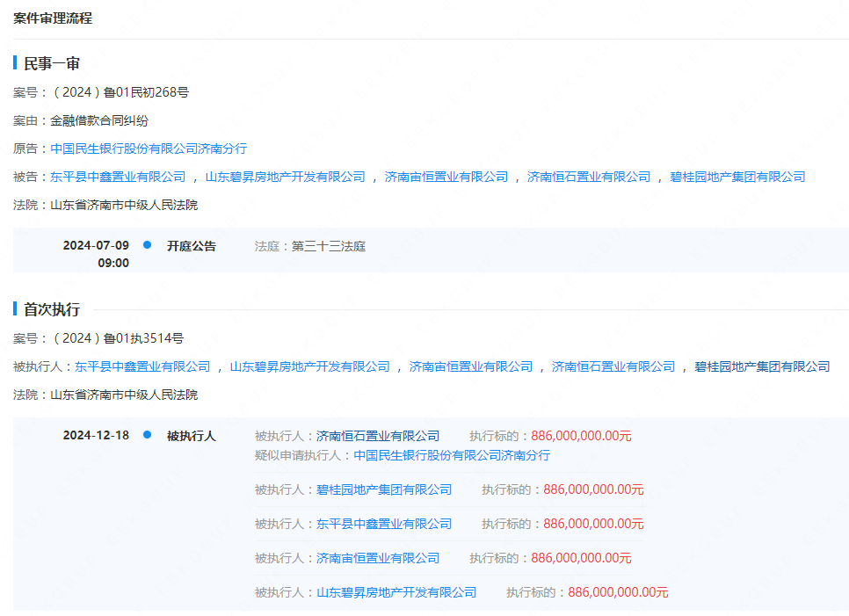
Task: Click 济南恒石置业有限公司 under the 首次执行 case number
Action: coord(613,366)
